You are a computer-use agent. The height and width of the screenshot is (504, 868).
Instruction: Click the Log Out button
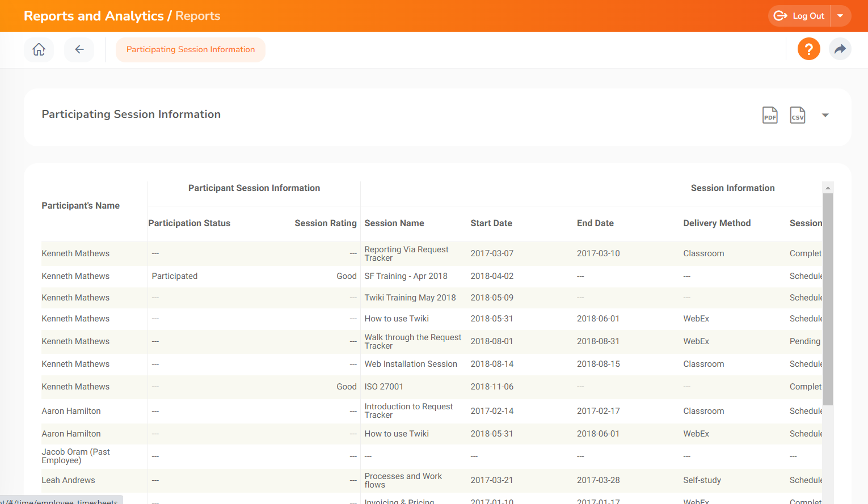(x=799, y=16)
